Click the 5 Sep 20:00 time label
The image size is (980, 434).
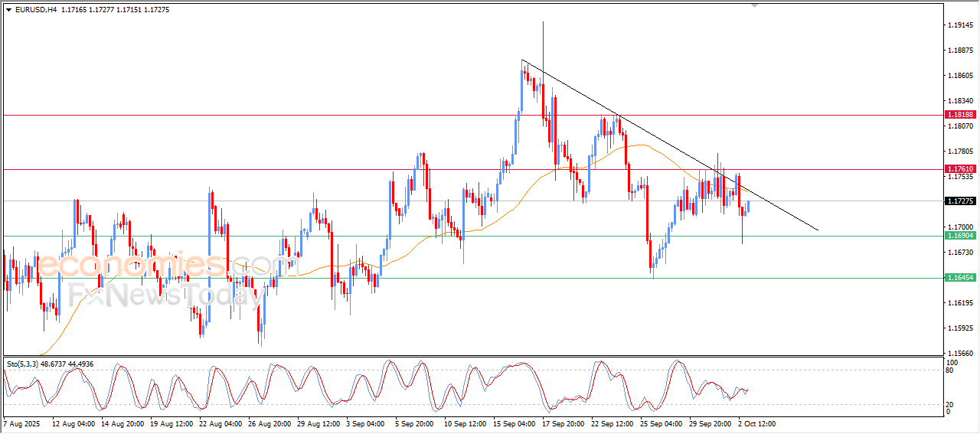(415, 423)
